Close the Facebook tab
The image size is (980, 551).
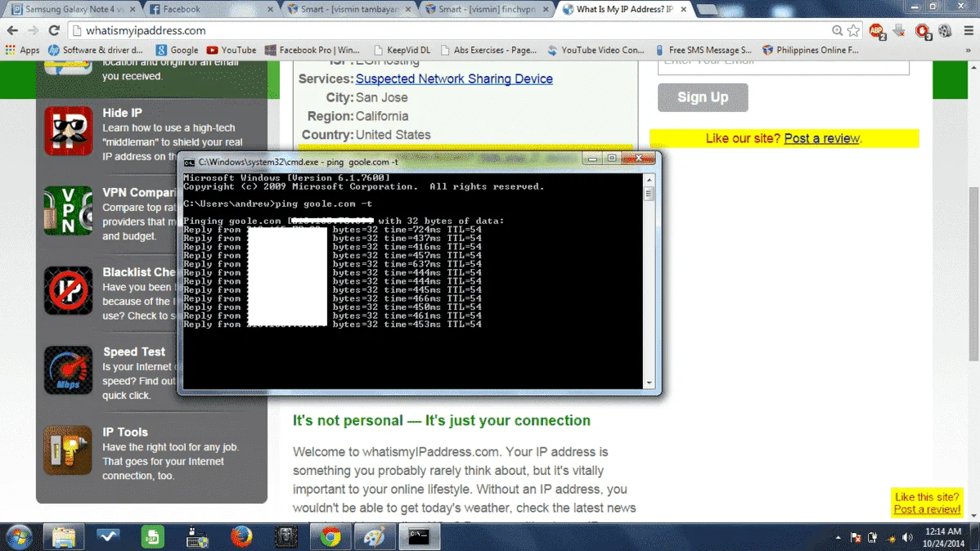click(270, 9)
